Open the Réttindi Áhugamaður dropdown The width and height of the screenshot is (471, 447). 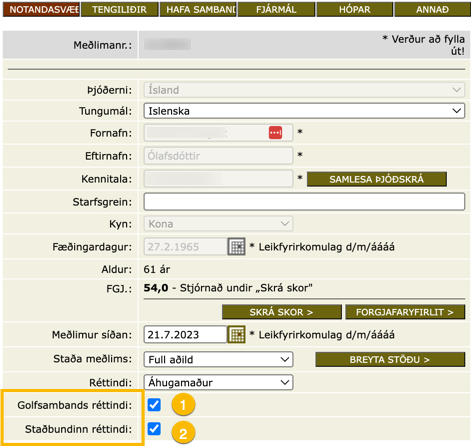[218, 382]
